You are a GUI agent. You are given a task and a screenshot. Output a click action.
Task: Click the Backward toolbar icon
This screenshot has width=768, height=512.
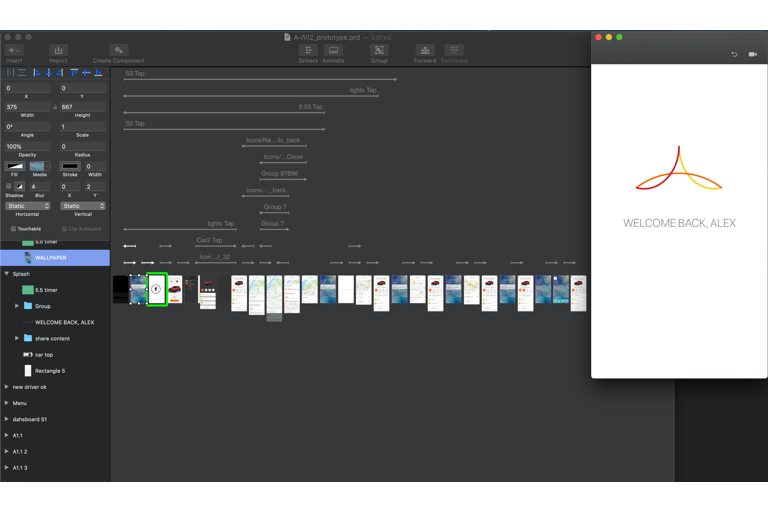pos(454,50)
